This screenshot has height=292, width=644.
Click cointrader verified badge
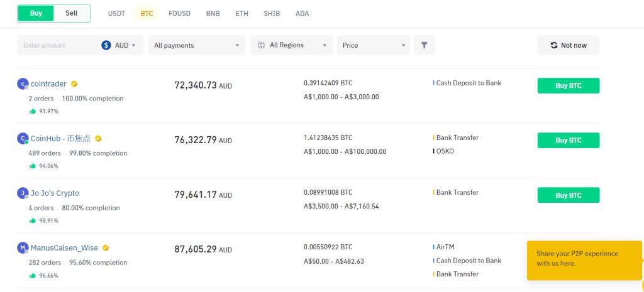click(x=74, y=84)
